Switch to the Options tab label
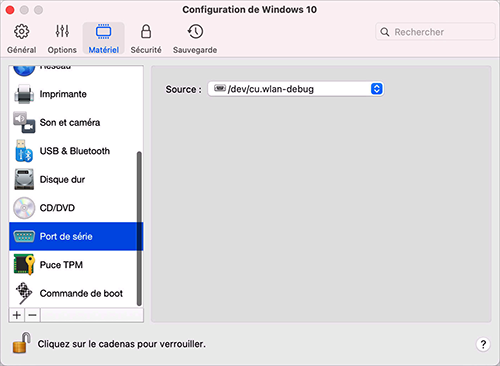500x366 pixels. click(x=62, y=50)
